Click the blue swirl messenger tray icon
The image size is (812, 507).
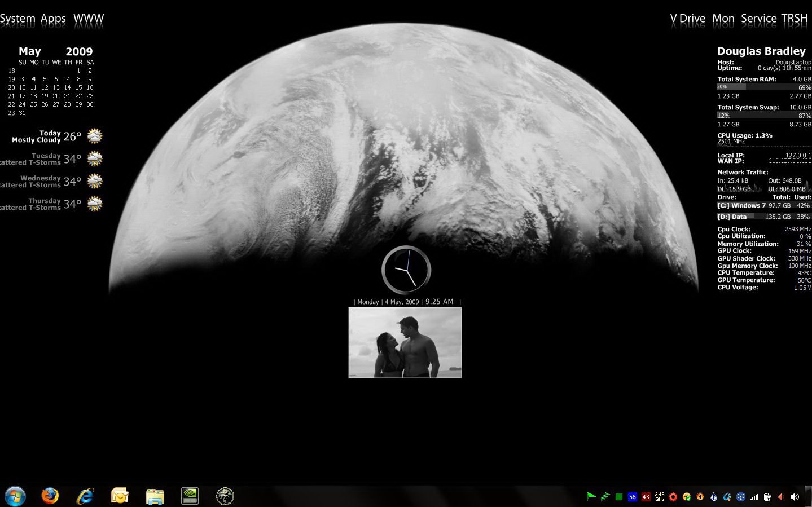(727, 497)
